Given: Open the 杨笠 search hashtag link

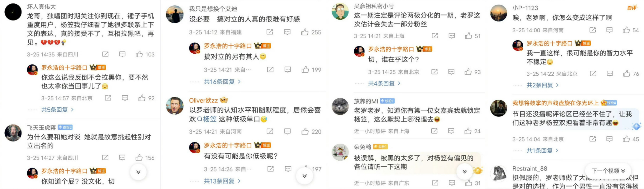Looking at the screenshot, I should pos(207,119).
